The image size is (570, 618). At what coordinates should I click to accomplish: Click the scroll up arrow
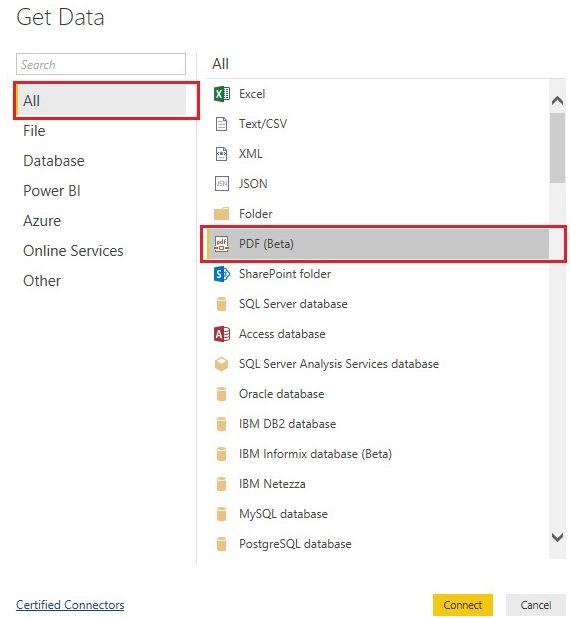point(557,101)
